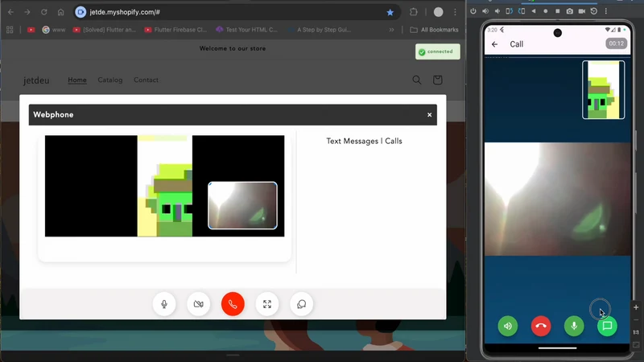Viewport: 644px width, 362px height.
Task: Click the 'Welcome to our store' banner text
Action: [x=233, y=48]
